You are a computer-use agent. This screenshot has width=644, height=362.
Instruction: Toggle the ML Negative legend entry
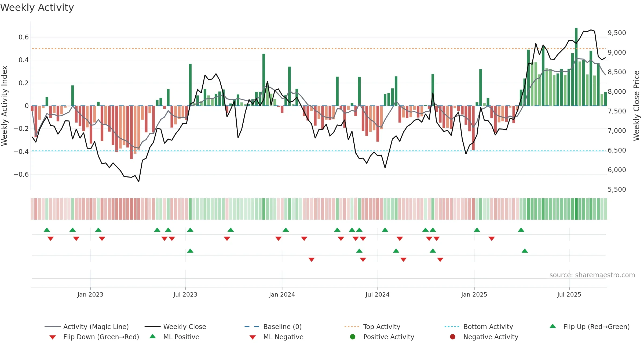click(x=276, y=337)
